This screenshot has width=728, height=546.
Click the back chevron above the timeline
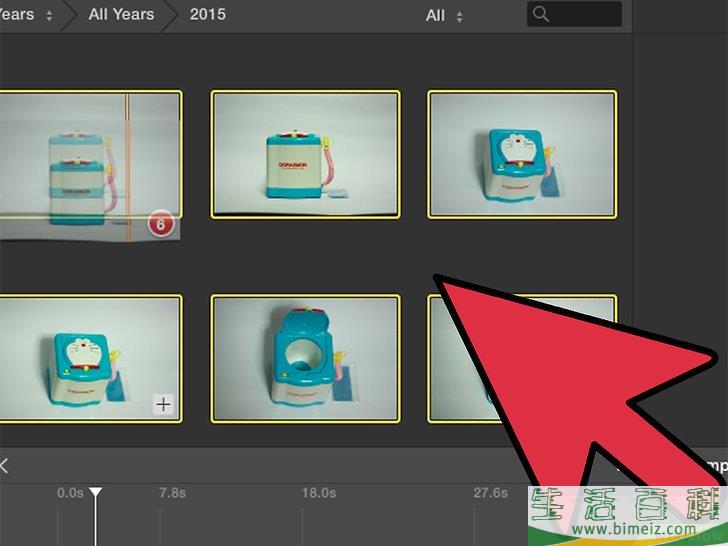tap(4, 465)
